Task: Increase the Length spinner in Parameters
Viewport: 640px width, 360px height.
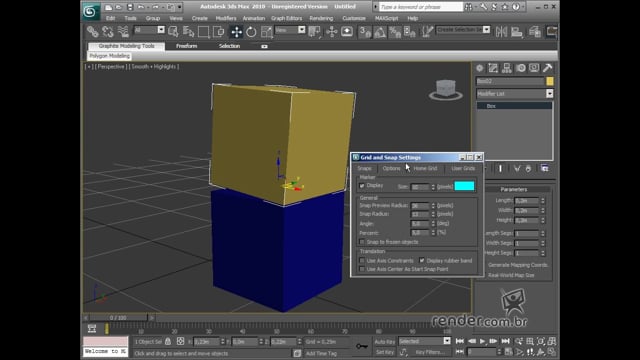Action: coord(542,199)
